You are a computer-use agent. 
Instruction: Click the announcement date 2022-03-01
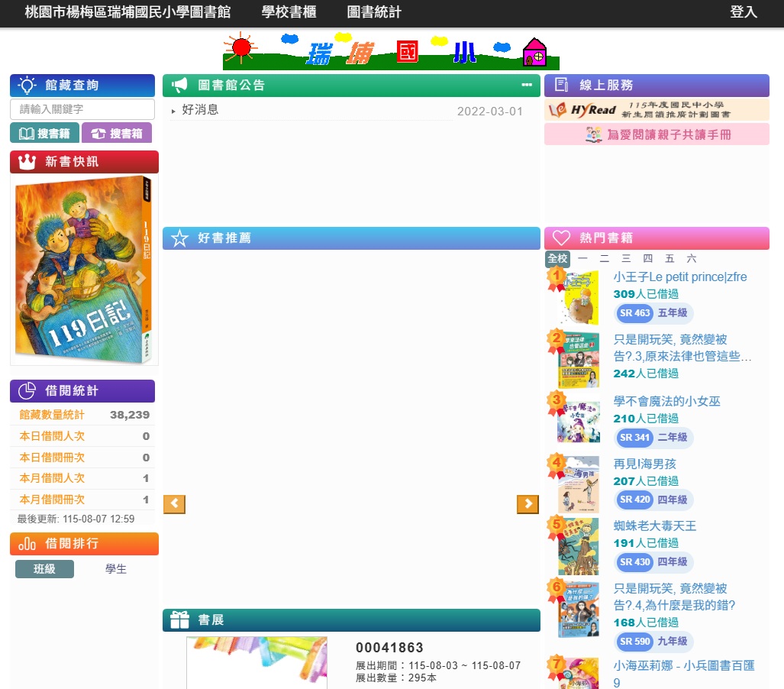coord(490,111)
